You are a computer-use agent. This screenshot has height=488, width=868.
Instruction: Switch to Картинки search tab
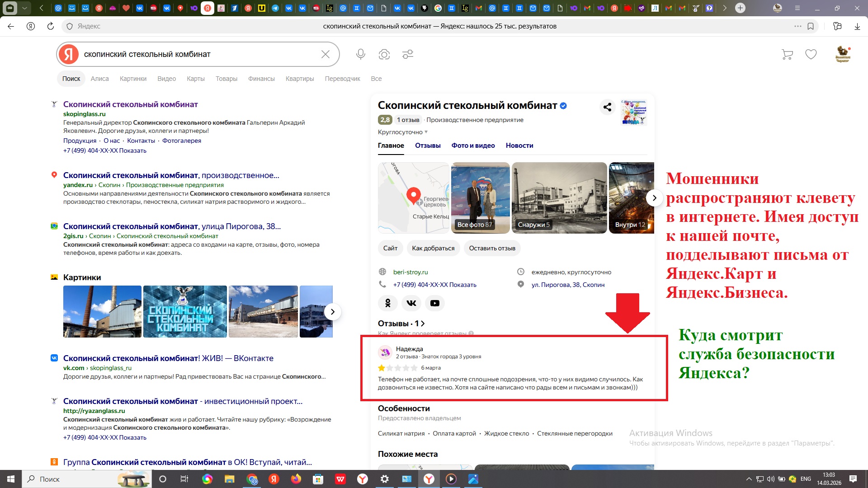coord(133,79)
